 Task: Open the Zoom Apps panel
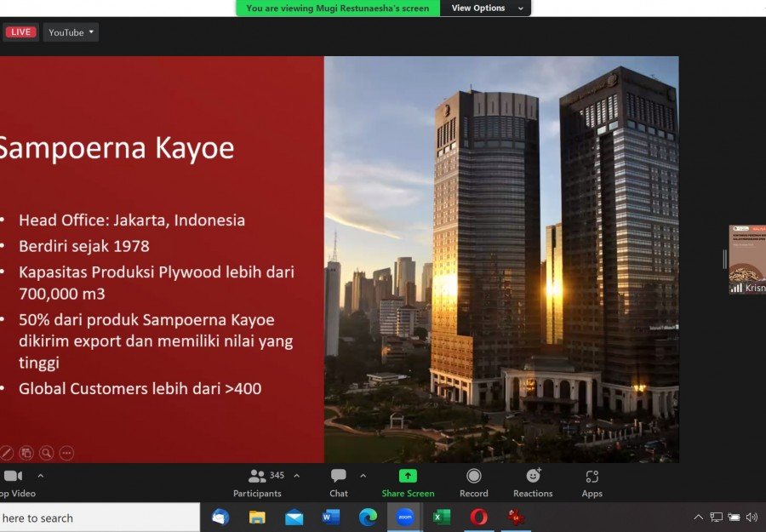click(592, 483)
